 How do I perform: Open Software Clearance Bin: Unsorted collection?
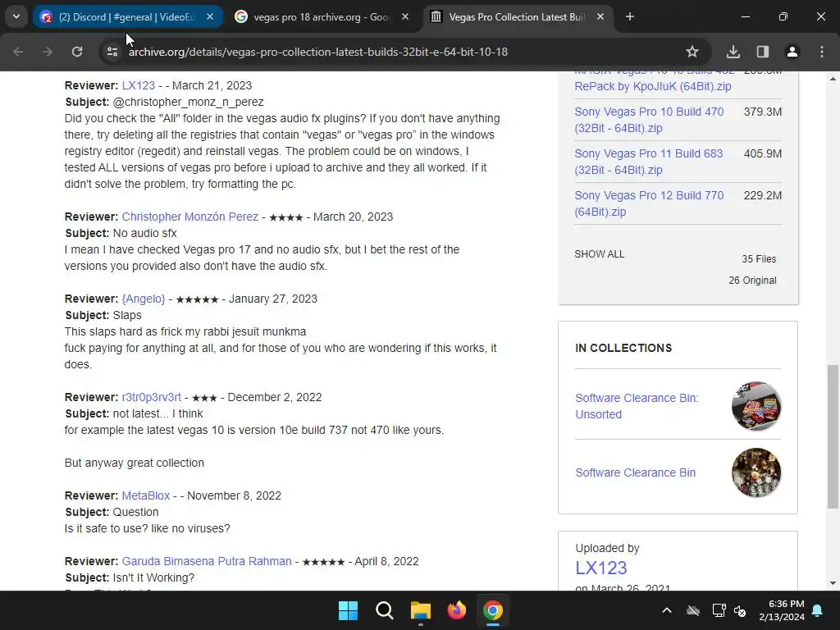pos(637,406)
